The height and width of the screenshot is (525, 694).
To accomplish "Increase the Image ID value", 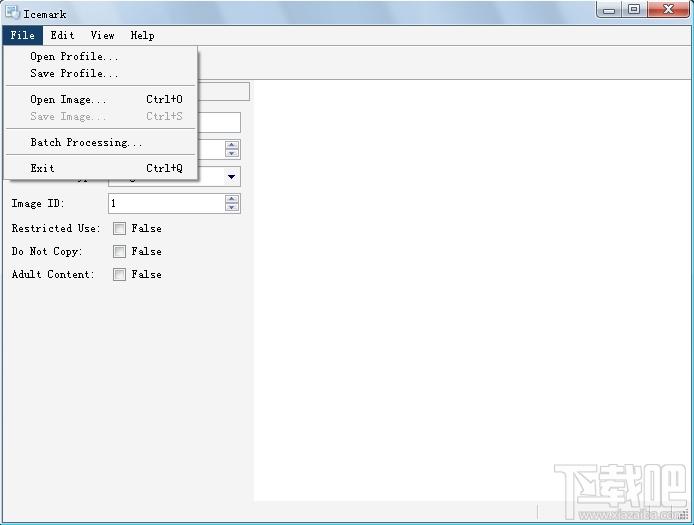I will click(232, 199).
